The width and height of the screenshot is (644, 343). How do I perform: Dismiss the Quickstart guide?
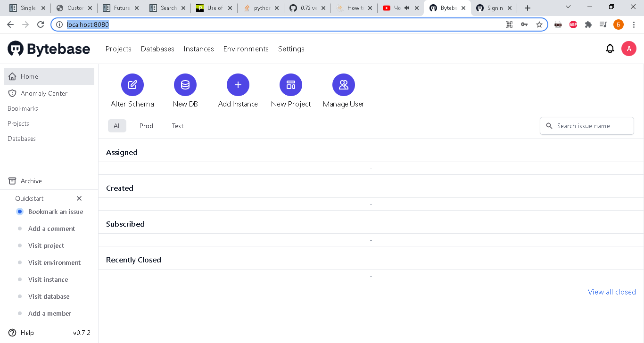tap(79, 198)
